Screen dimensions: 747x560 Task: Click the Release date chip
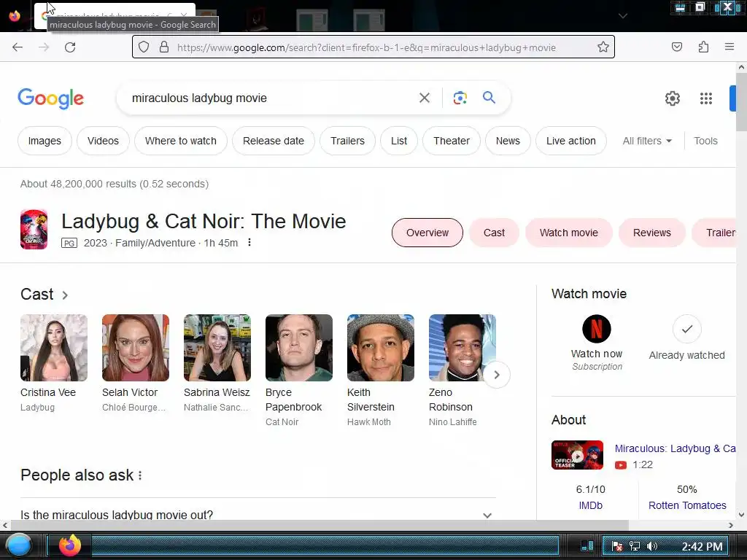coord(274,141)
